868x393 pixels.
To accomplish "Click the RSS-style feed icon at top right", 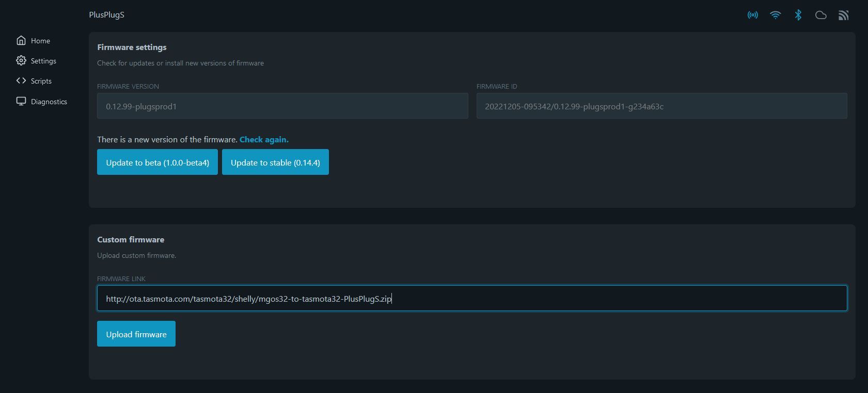I will click(x=843, y=15).
